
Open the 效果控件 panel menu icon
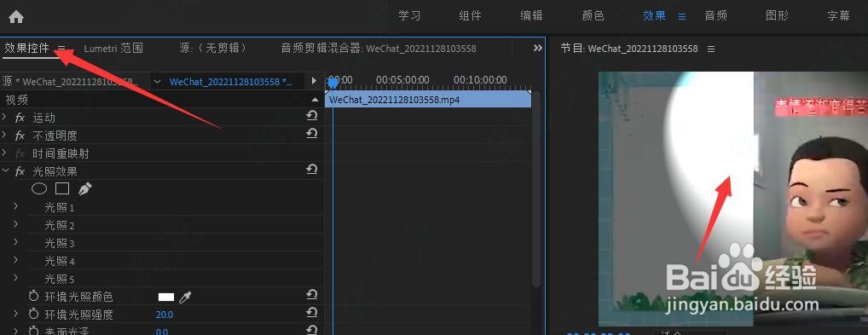pos(61,49)
